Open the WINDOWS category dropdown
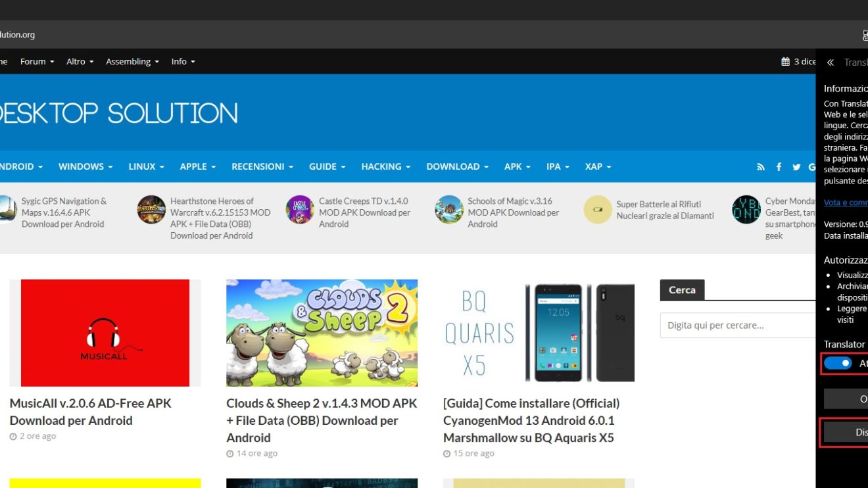The image size is (868, 488). (85, 167)
